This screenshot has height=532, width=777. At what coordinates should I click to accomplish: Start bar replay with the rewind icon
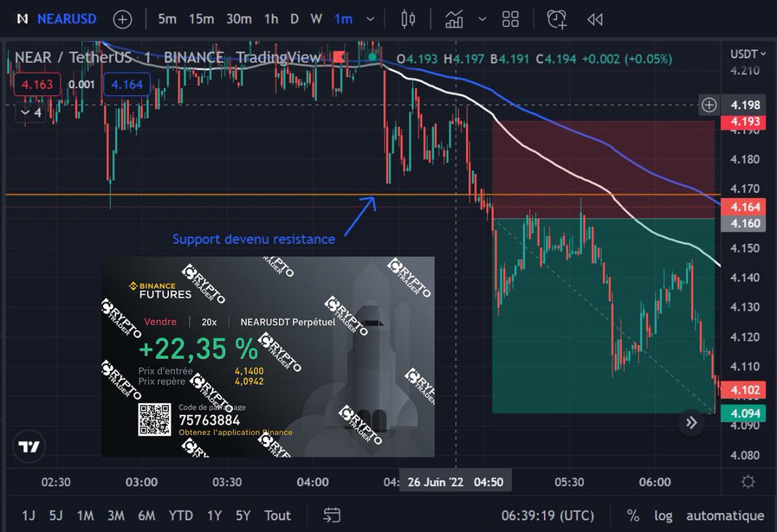[594, 19]
